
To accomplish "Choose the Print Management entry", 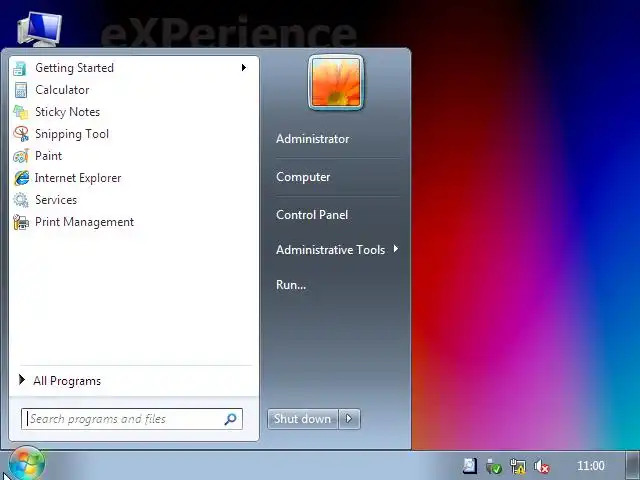I will (x=134, y=222).
